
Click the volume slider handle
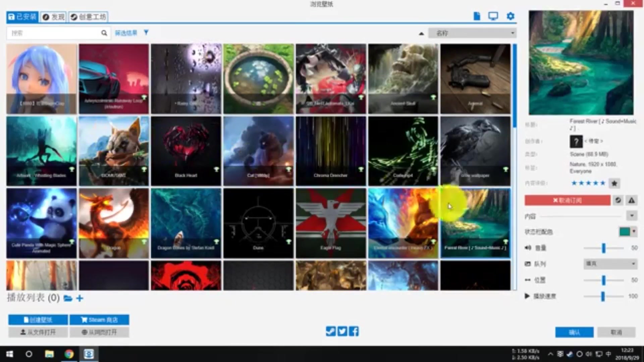[603, 248]
